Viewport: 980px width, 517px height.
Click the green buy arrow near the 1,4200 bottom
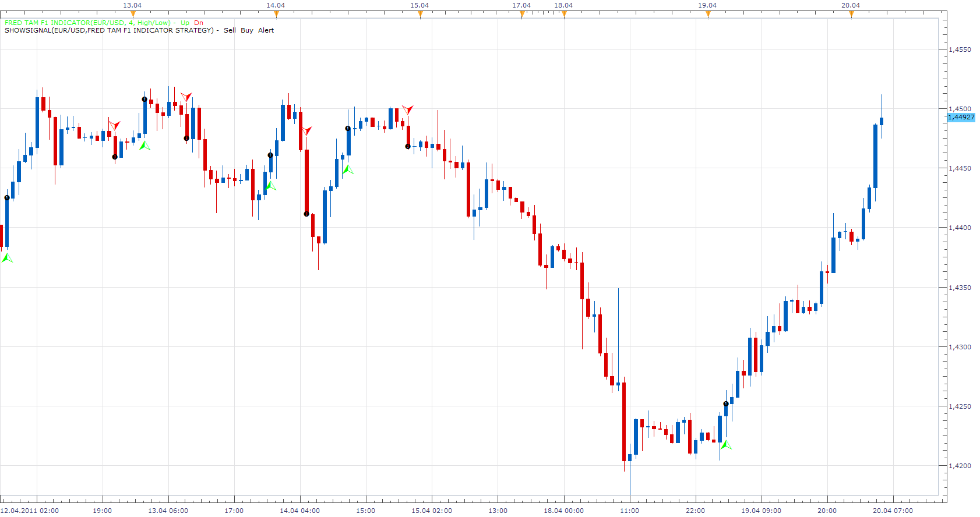[x=725, y=445]
